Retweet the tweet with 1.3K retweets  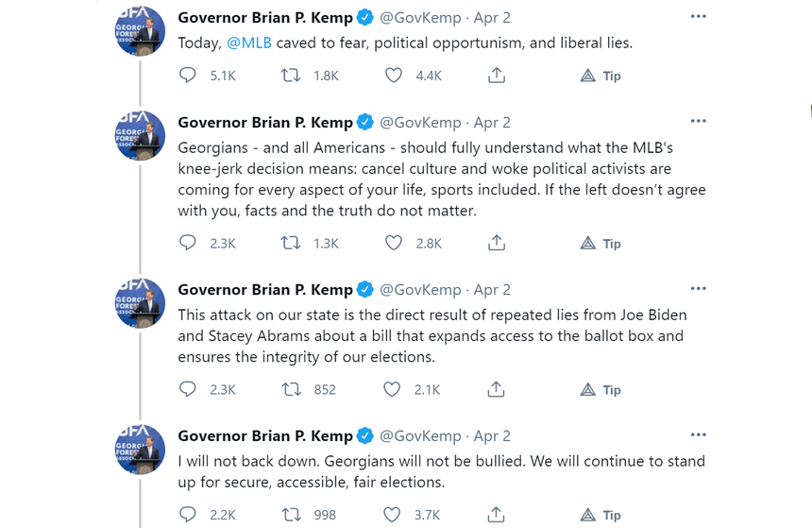click(x=291, y=243)
